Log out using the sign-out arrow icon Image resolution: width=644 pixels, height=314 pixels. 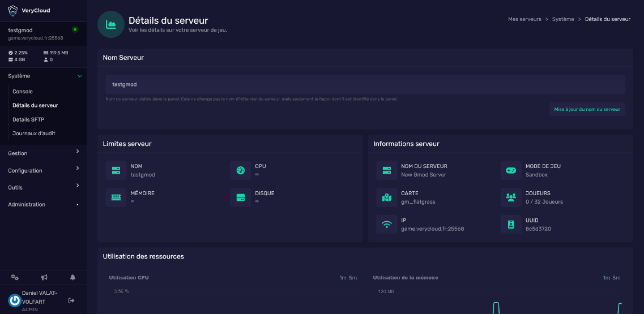click(71, 300)
